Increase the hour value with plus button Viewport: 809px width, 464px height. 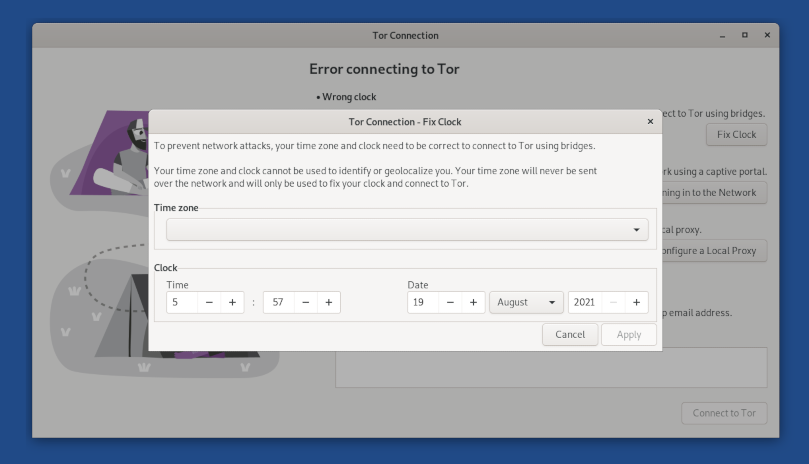coord(232,302)
